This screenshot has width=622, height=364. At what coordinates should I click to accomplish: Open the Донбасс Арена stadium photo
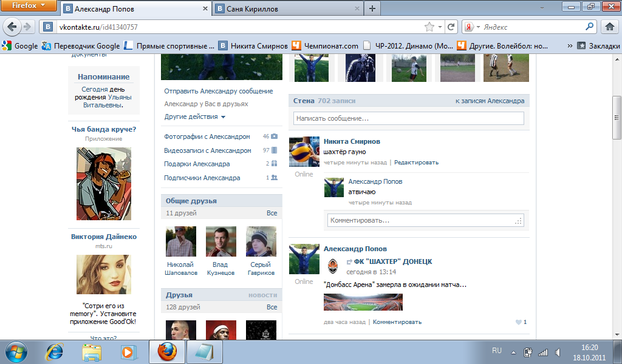click(363, 302)
